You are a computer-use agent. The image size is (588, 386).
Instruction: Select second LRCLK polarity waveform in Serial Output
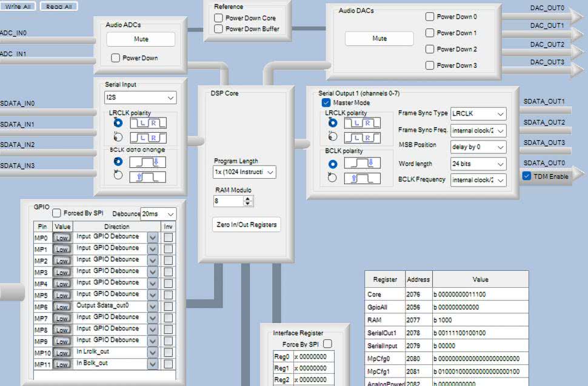pos(362,138)
